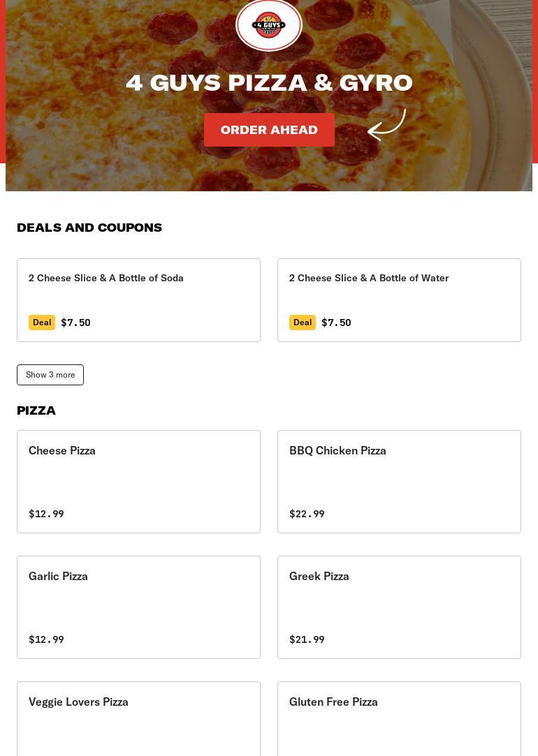Click the Pizza section heading
This screenshot has width=538, height=756.
(36, 410)
